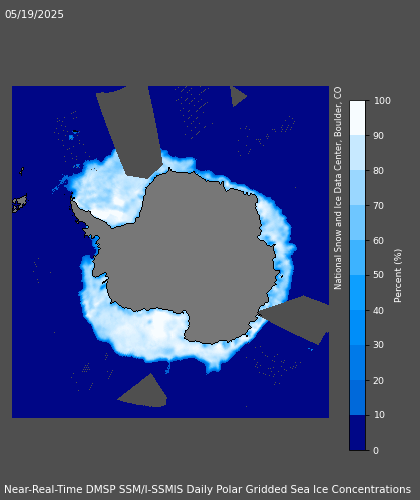
Task: Click the 50 tick label on colorbar
Action: (x=379, y=275)
